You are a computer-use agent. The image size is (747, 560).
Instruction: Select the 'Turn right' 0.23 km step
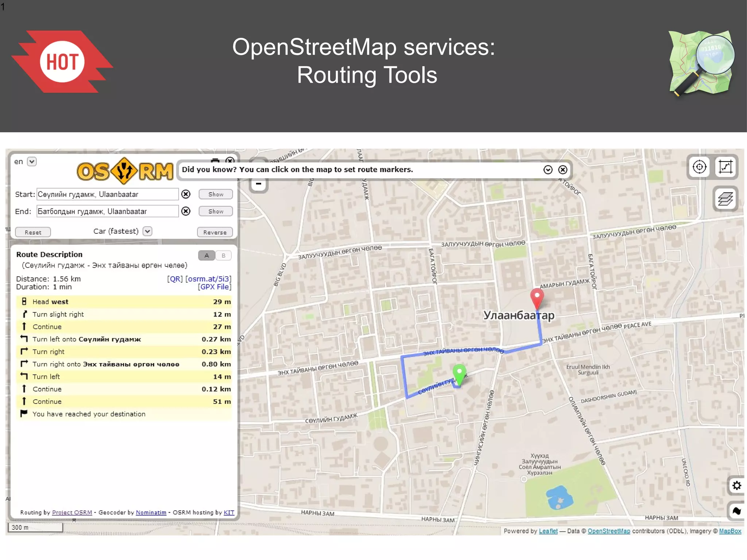pos(124,351)
